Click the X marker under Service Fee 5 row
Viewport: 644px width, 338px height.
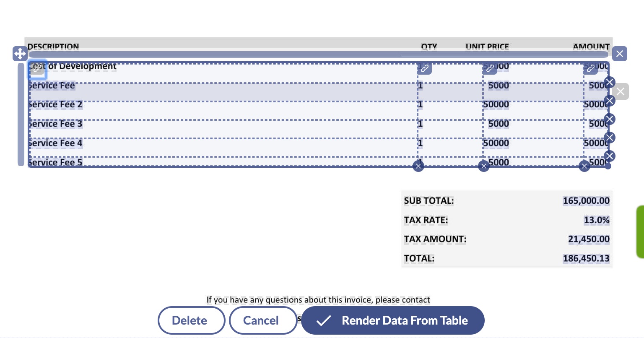pos(610,156)
